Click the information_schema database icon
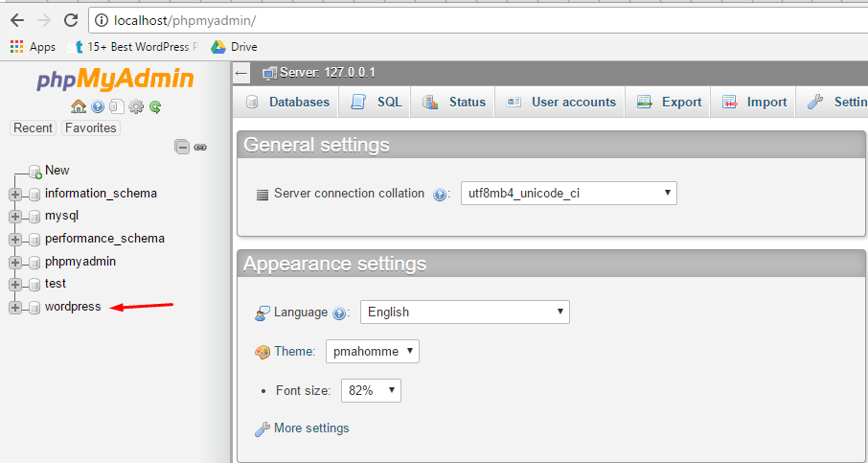Viewport: 868px width, 463px height. [34, 194]
